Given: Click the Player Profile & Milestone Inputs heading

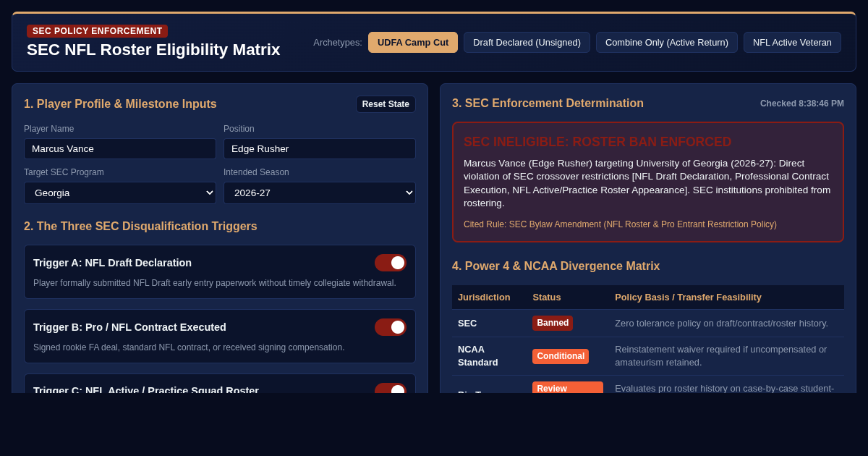Looking at the screenshot, I should click(x=120, y=104).
